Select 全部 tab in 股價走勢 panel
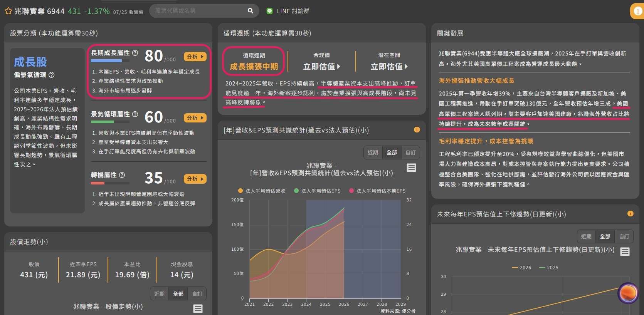 point(178,294)
